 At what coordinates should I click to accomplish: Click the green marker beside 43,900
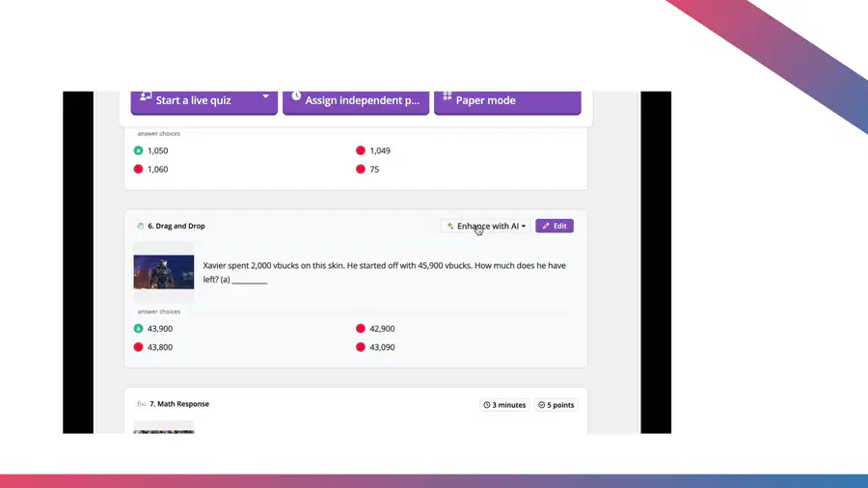coord(138,329)
